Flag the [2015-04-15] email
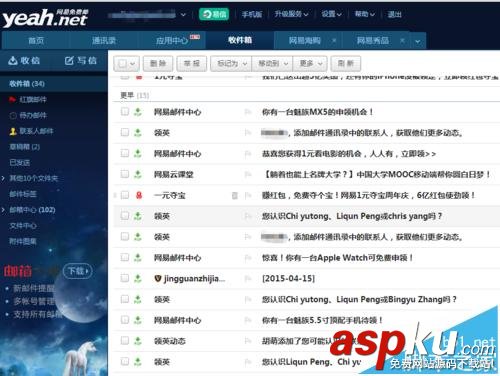Image resolution: width=500 pixels, height=376 pixels. [x=248, y=278]
